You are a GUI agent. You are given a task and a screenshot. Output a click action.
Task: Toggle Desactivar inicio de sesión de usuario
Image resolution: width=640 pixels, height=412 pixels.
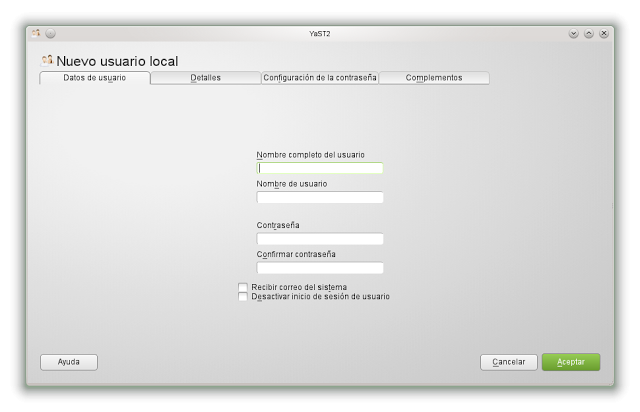[243, 297]
